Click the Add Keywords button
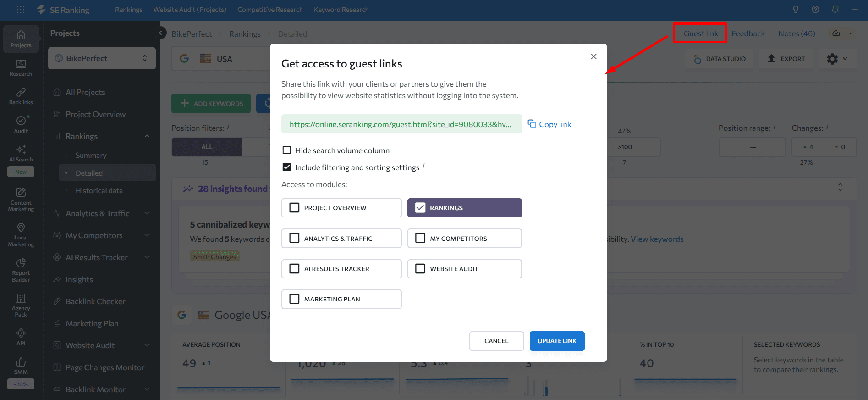 (x=211, y=104)
